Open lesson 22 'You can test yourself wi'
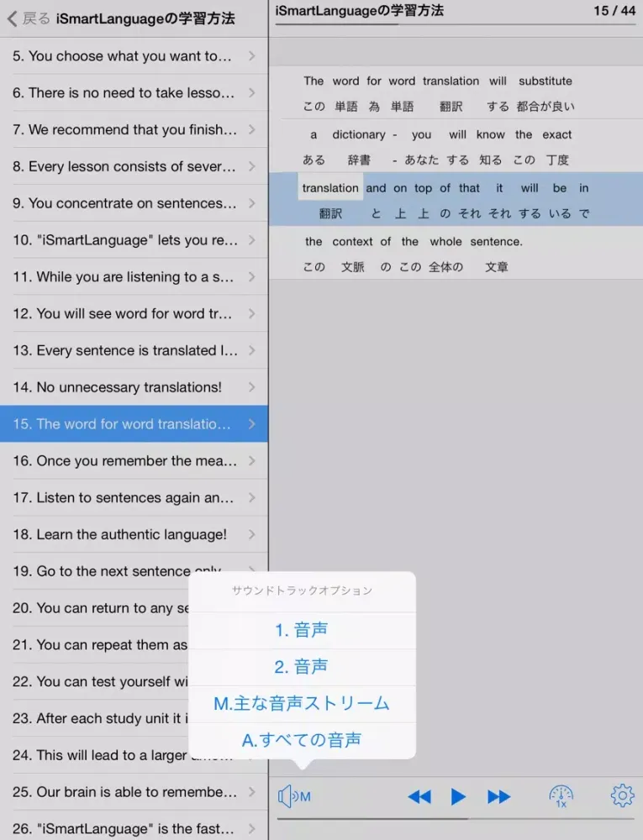Screen dimensions: 643x840 [94, 681]
